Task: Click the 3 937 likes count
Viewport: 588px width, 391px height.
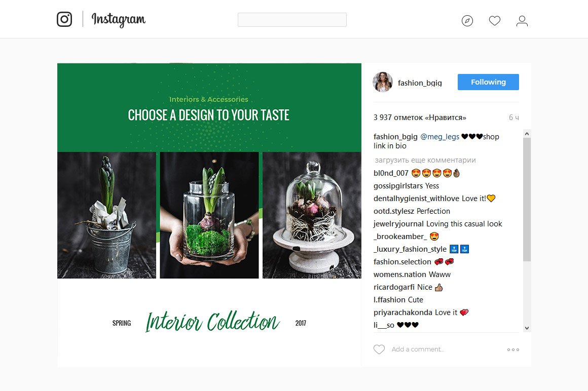Action: pos(420,118)
